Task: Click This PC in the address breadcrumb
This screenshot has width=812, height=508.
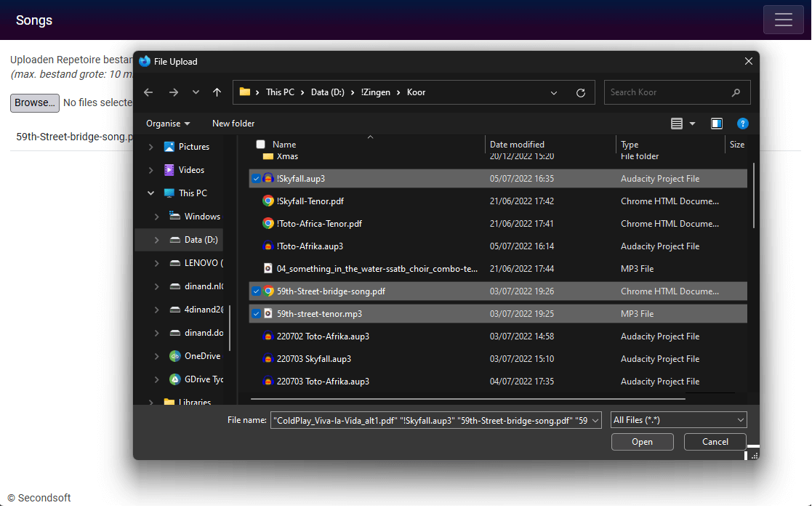Action: point(280,92)
